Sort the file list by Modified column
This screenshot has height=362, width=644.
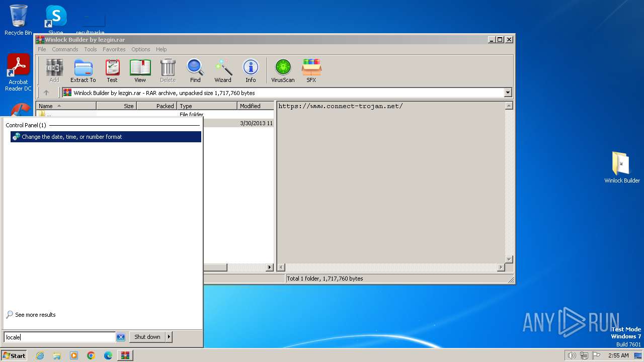[x=256, y=106]
